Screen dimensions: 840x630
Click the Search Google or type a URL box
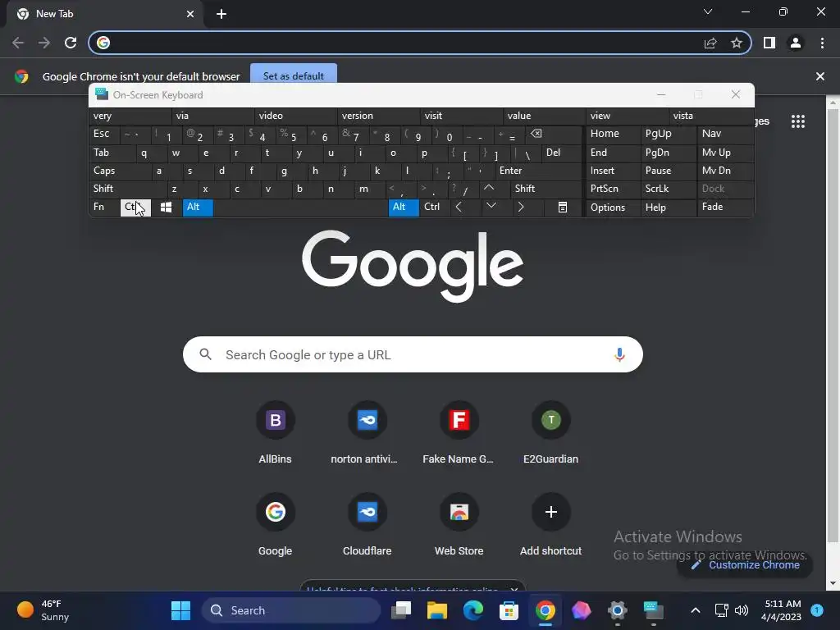tap(413, 354)
